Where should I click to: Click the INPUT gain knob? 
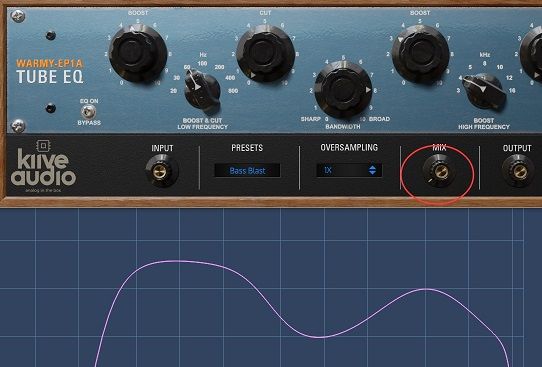click(161, 171)
